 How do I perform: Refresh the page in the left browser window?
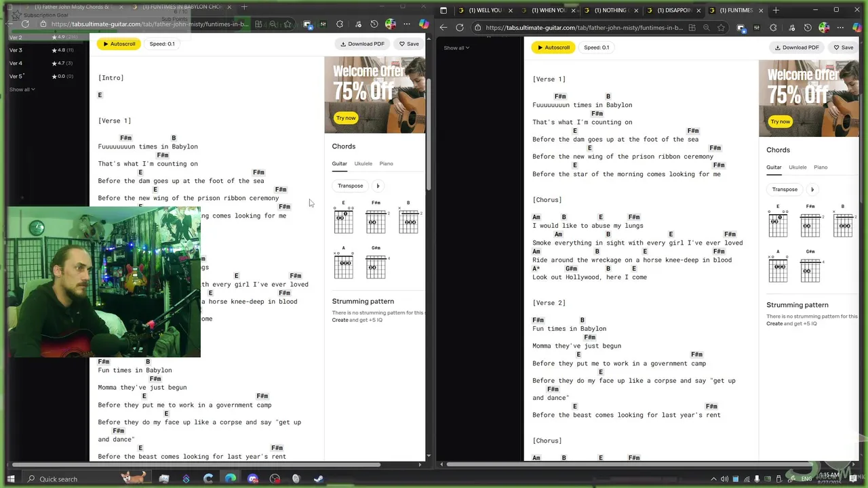pyautogui.click(x=25, y=24)
